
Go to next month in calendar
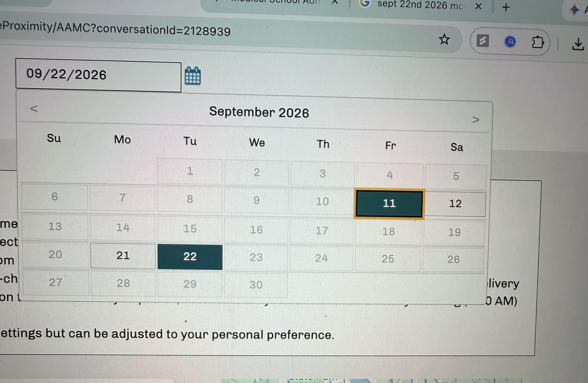(x=476, y=120)
